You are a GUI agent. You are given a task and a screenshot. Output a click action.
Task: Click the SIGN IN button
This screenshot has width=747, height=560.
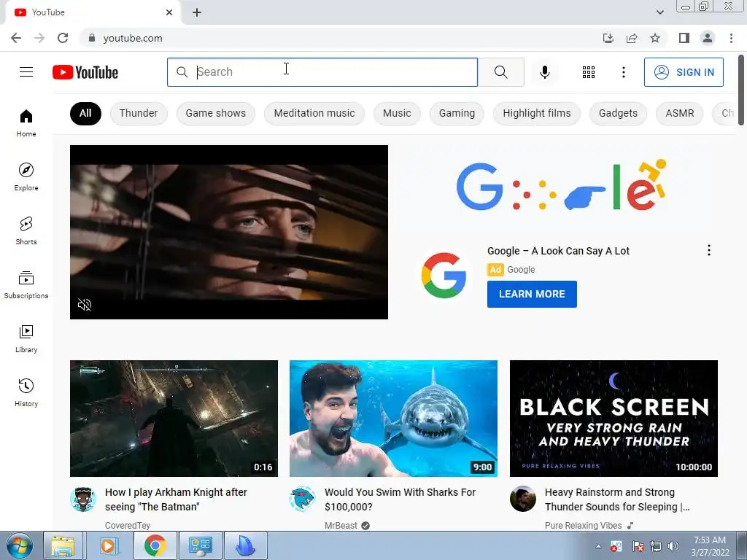[x=684, y=72]
